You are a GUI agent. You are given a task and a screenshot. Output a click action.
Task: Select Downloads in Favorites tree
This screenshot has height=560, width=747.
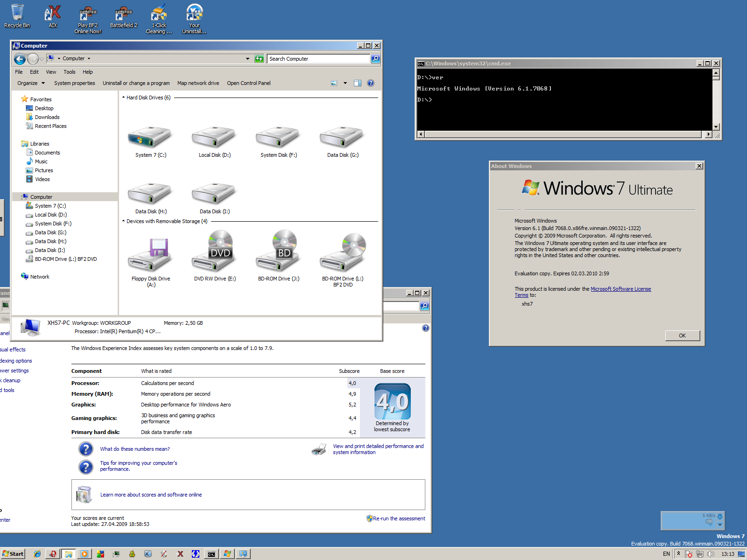click(x=47, y=117)
